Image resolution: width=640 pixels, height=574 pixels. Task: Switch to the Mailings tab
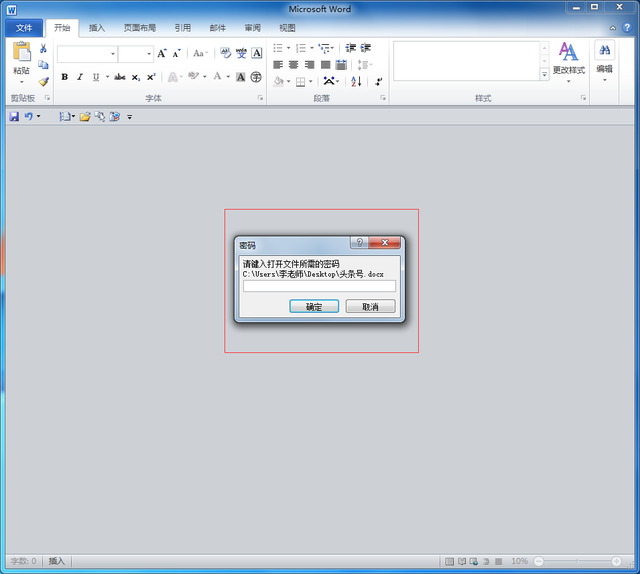pyautogui.click(x=218, y=28)
